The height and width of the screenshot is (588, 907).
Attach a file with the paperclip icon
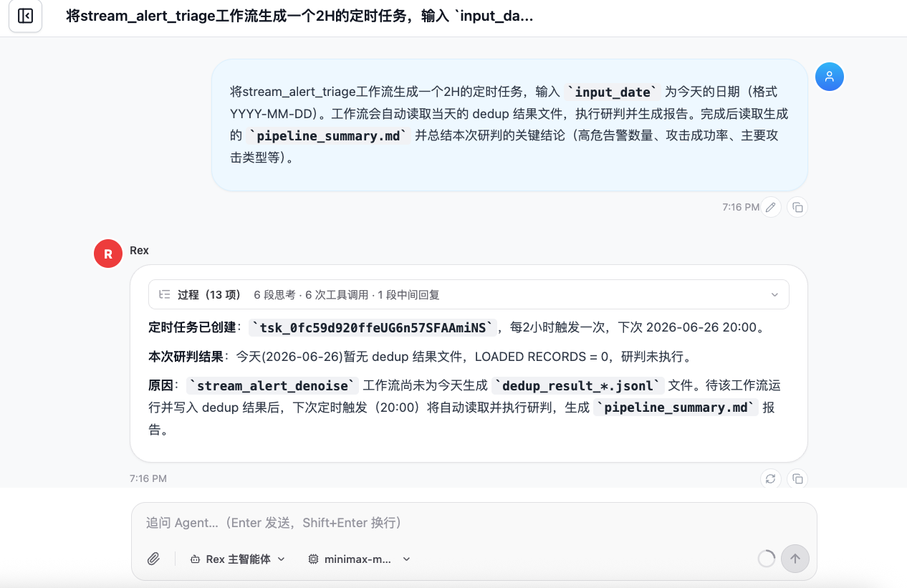(153, 559)
